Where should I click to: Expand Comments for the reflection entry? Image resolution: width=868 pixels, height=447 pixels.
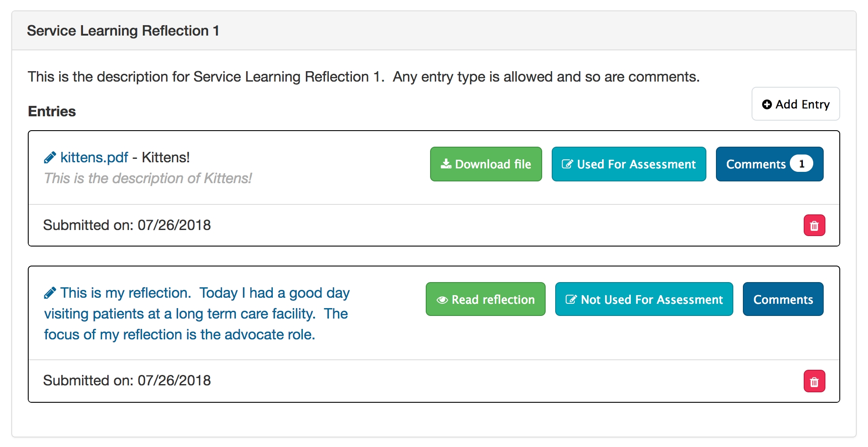(783, 299)
